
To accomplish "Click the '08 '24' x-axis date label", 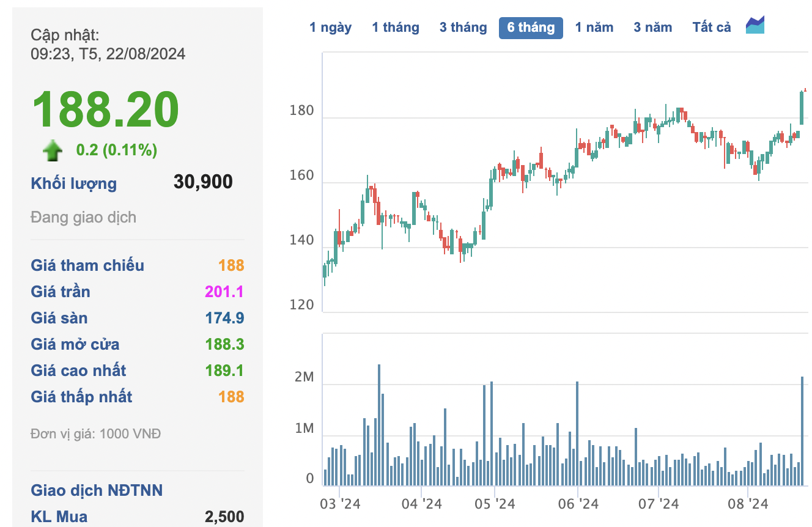I will point(748,504).
